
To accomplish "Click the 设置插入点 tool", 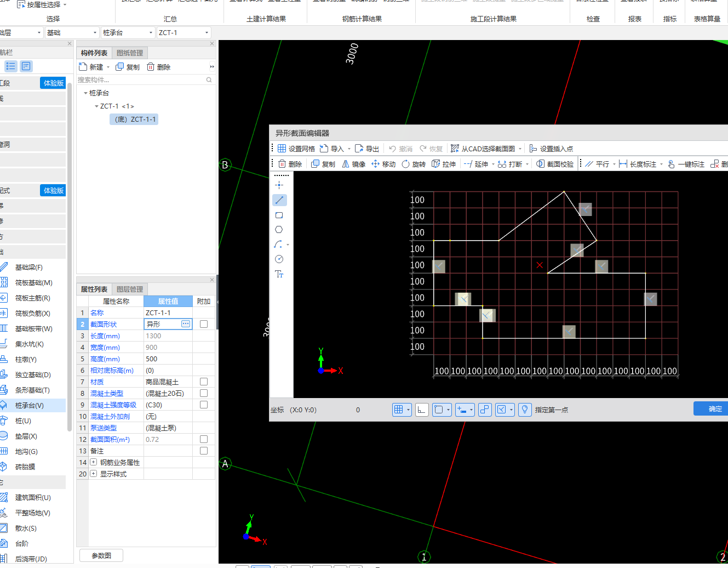I will [x=551, y=149].
